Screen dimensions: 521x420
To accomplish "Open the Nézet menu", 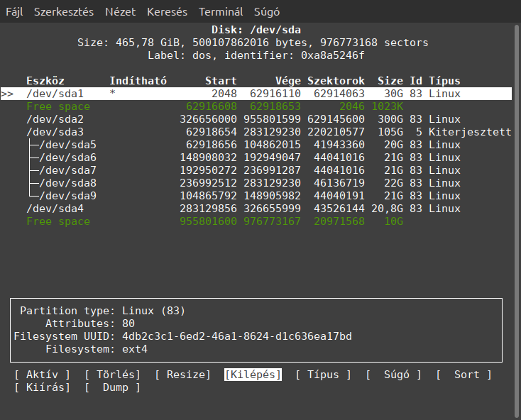I will click(x=120, y=12).
